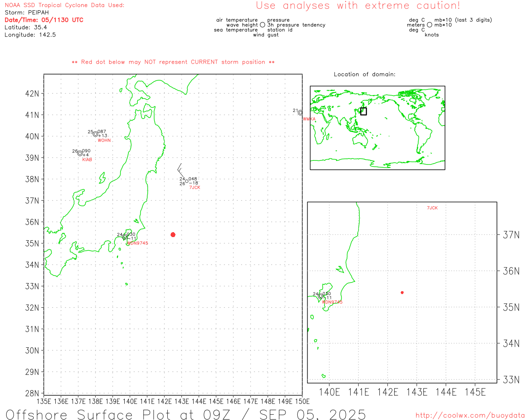Select the WOHN station circle marker
525x420 pixels.
(96, 134)
